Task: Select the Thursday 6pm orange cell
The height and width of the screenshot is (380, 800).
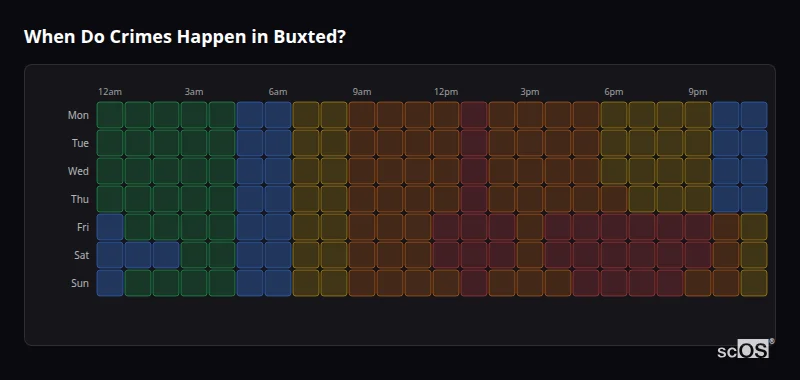Action: [x=614, y=199]
